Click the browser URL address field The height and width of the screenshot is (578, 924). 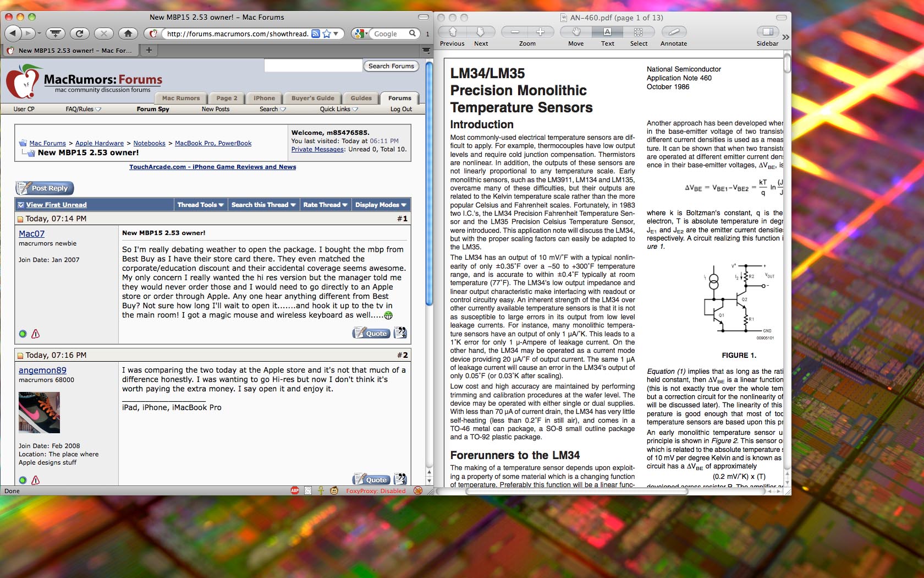coord(237,34)
